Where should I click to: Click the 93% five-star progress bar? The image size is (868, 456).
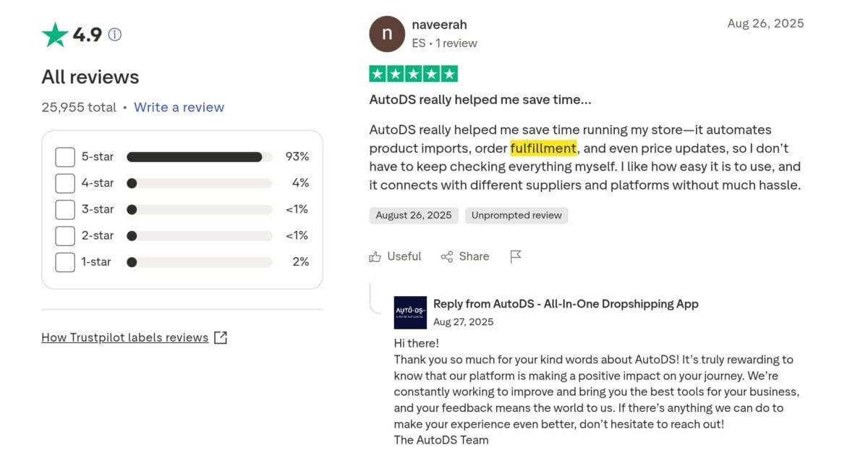point(197,156)
